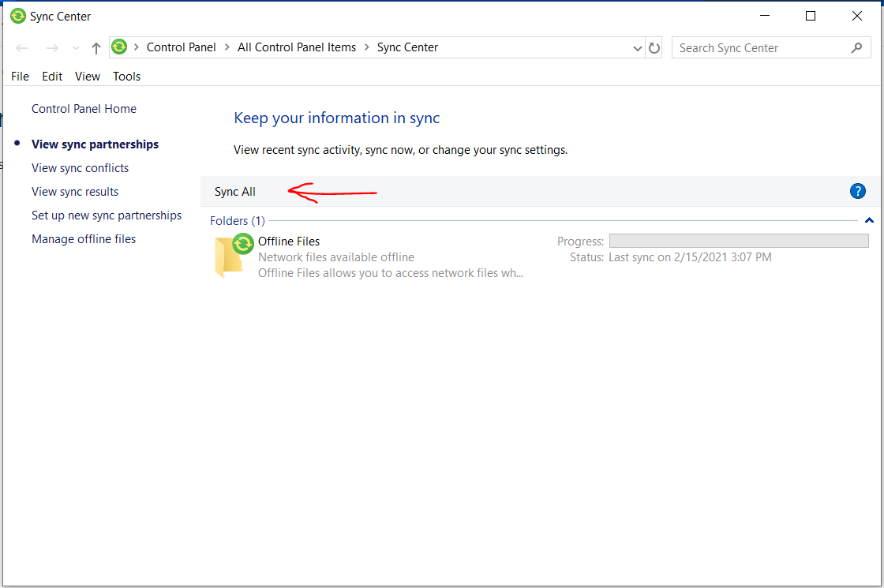Image resolution: width=884 pixels, height=588 pixels.
Task: Click the forward navigation arrow
Action: tap(52, 47)
